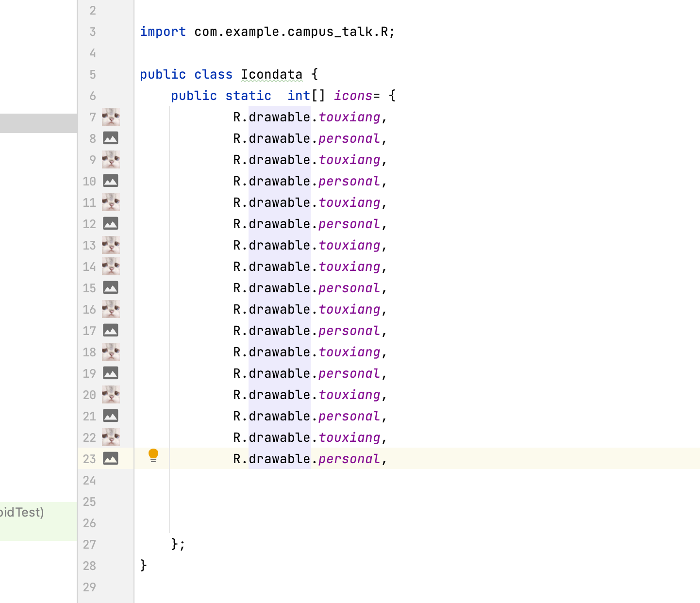Click the cat thumbnail gutter icon on line 14

click(111, 267)
